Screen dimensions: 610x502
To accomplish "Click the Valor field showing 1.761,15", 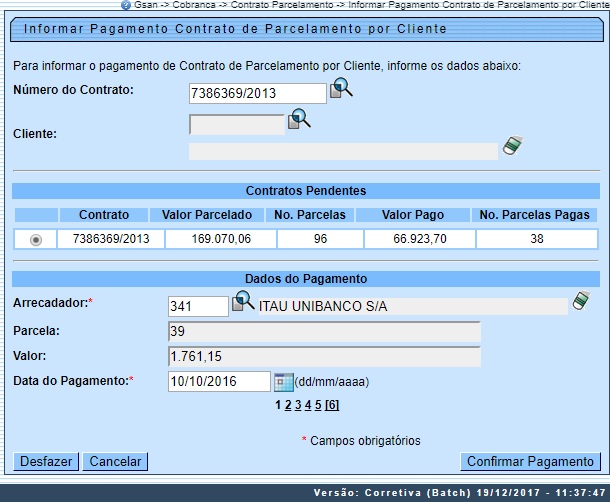I will pos(324,356).
